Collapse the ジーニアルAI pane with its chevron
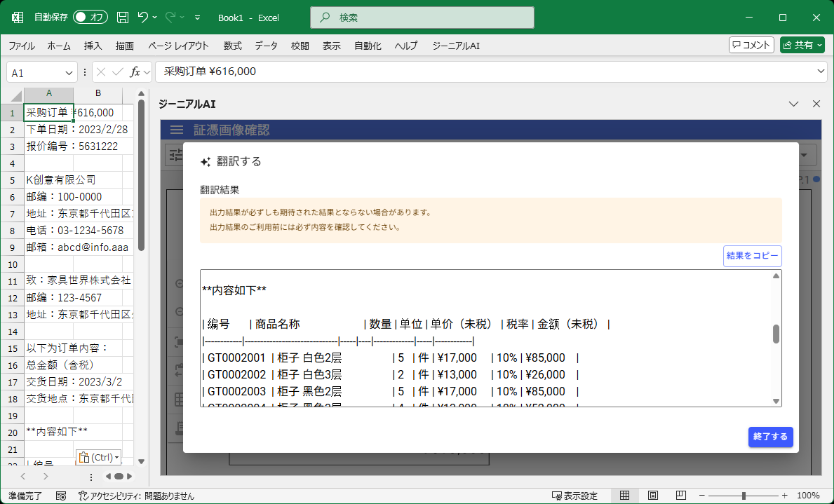834x504 pixels. (793, 103)
